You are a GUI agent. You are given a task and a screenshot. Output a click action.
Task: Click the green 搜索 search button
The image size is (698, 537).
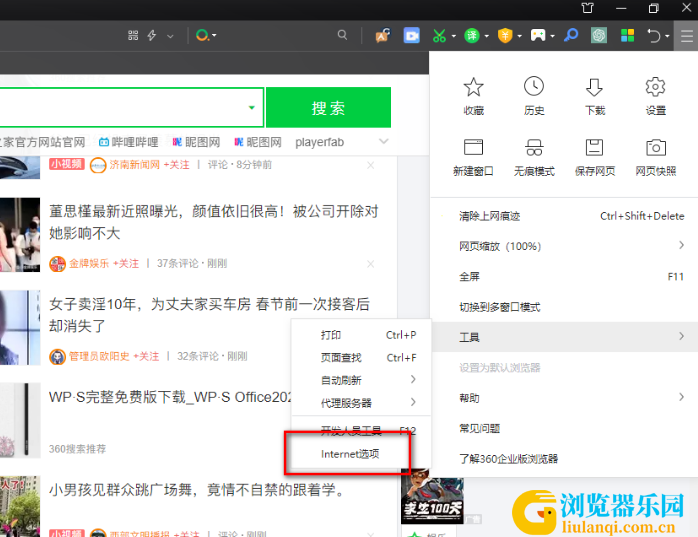(x=329, y=107)
